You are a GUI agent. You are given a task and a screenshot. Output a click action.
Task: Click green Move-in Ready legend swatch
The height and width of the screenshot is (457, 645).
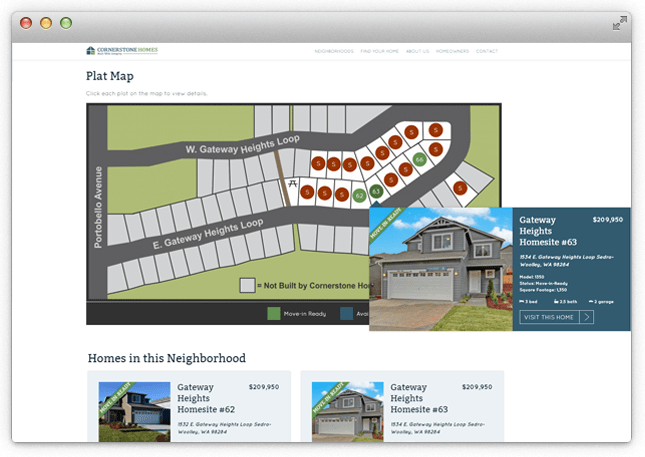(x=274, y=313)
